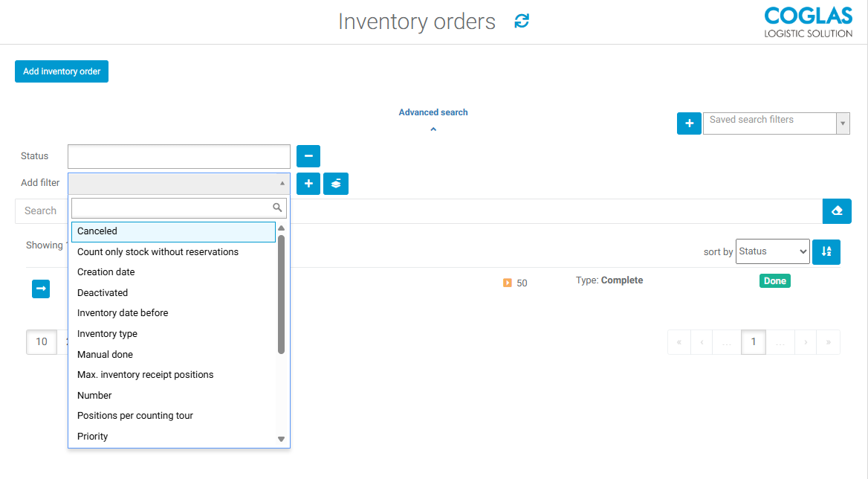Viewport: 868px width, 479px height.
Task: Open order with the arrow icon
Action: point(41,289)
